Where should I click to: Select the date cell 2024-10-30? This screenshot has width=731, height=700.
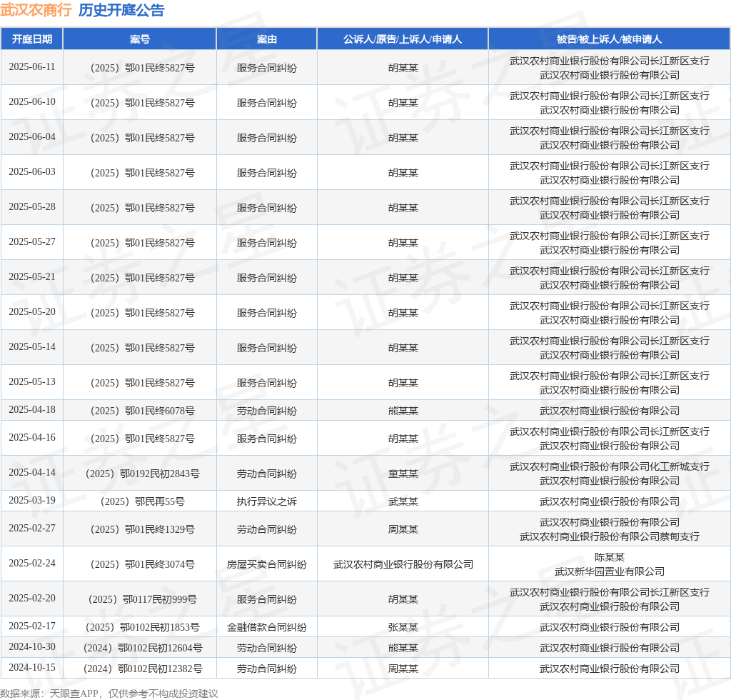coord(32,647)
